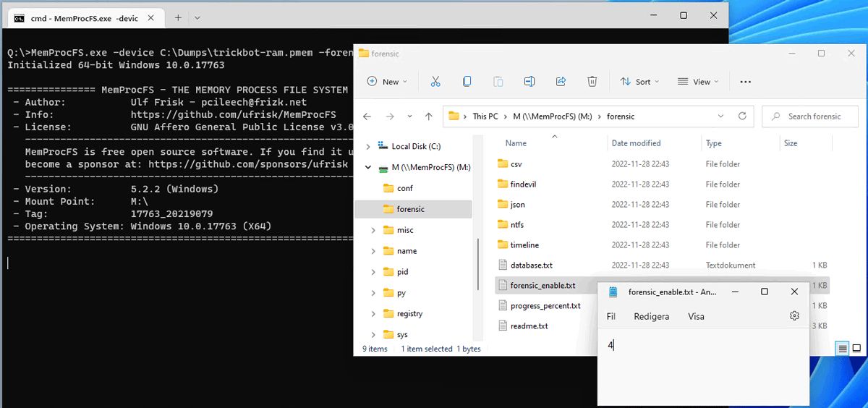The height and width of the screenshot is (408, 868).
Task: Open the View options dropdown
Action: 698,82
